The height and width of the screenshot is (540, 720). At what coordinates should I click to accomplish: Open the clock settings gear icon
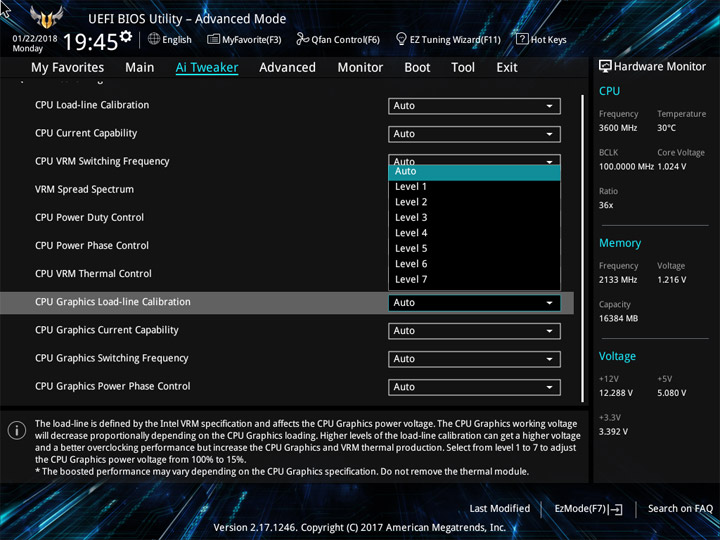pos(125,37)
